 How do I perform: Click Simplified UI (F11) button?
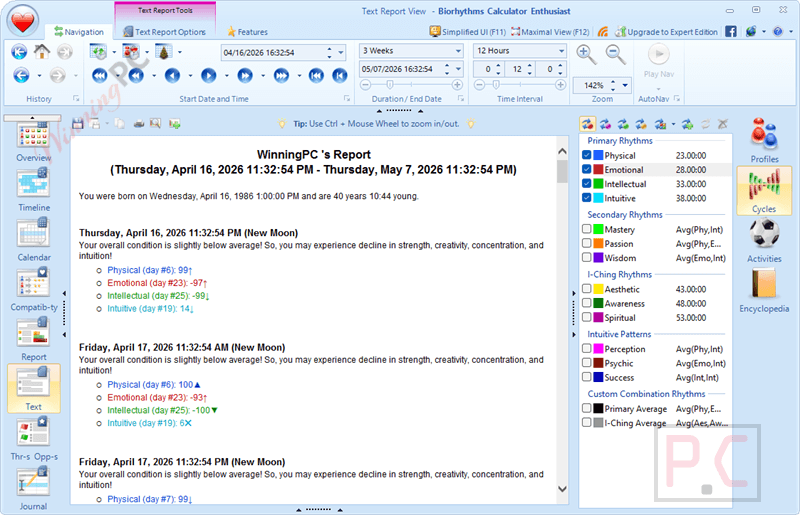coord(467,32)
